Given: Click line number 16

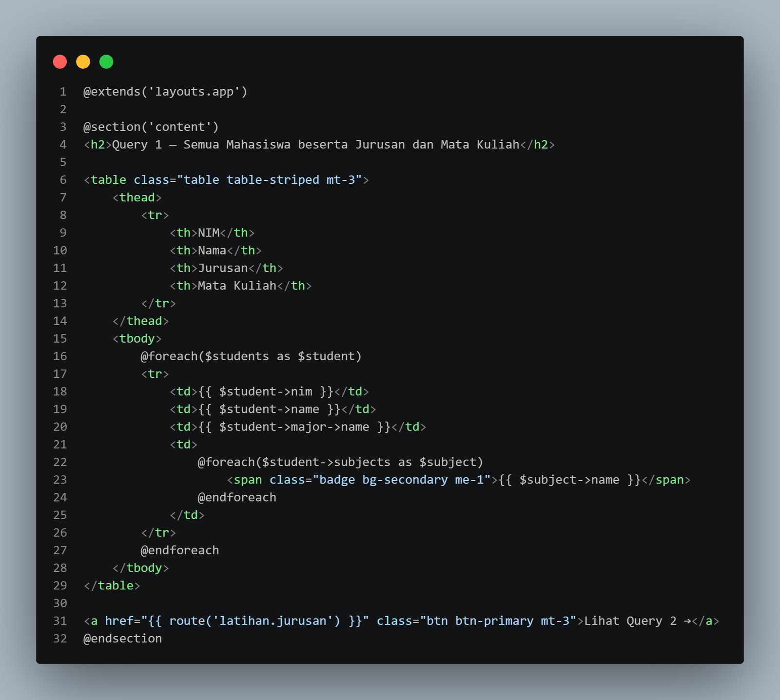Looking at the screenshot, I should pos(60,356).
